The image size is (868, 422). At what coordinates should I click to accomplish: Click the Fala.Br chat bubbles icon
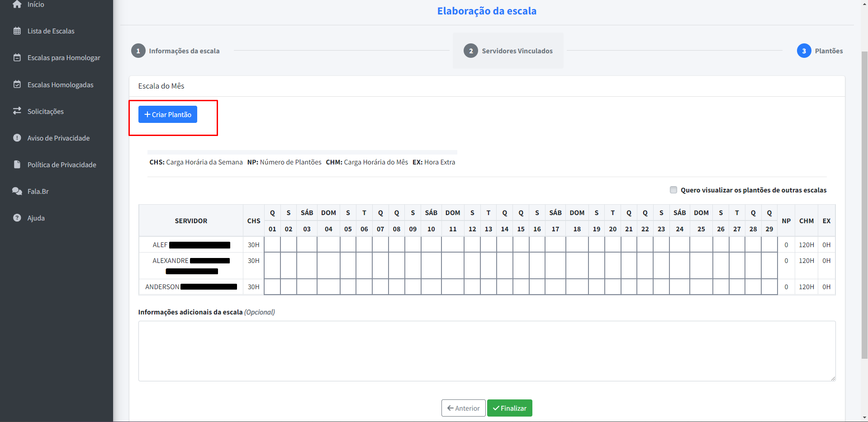point(17,191)
